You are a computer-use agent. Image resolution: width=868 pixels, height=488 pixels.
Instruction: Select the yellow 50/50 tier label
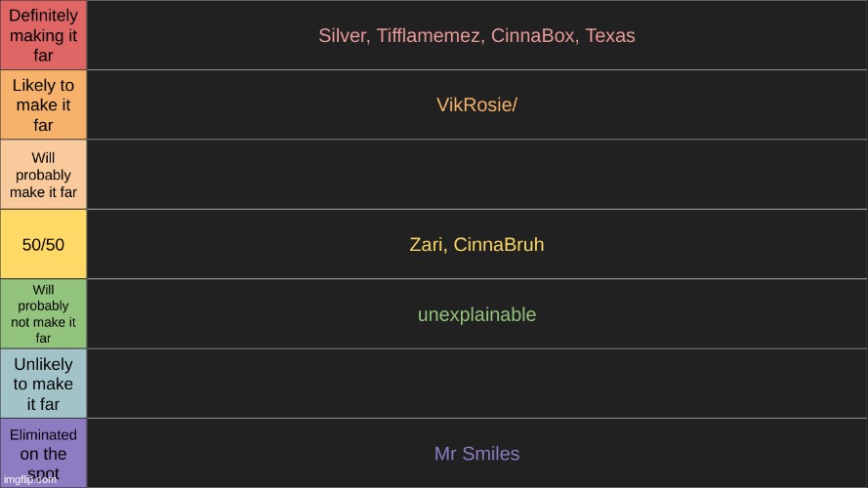(43, 244)
